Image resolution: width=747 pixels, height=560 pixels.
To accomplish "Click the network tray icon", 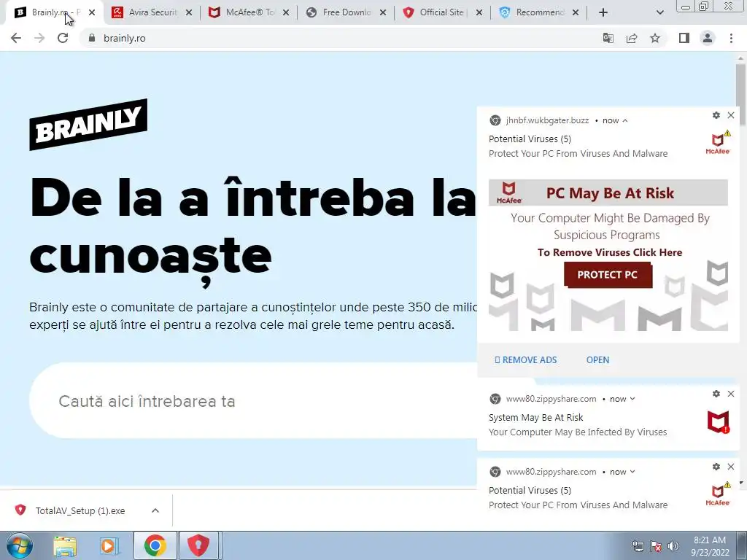I will [638, 547].
